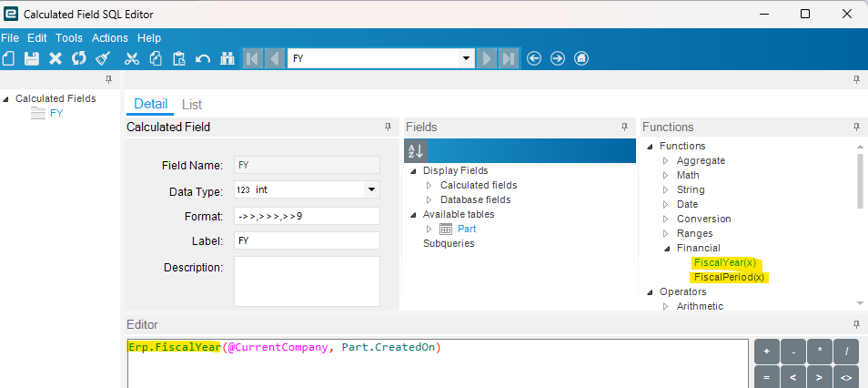Select the Subqueries item

pyautogui.click(x=449, y=243)
